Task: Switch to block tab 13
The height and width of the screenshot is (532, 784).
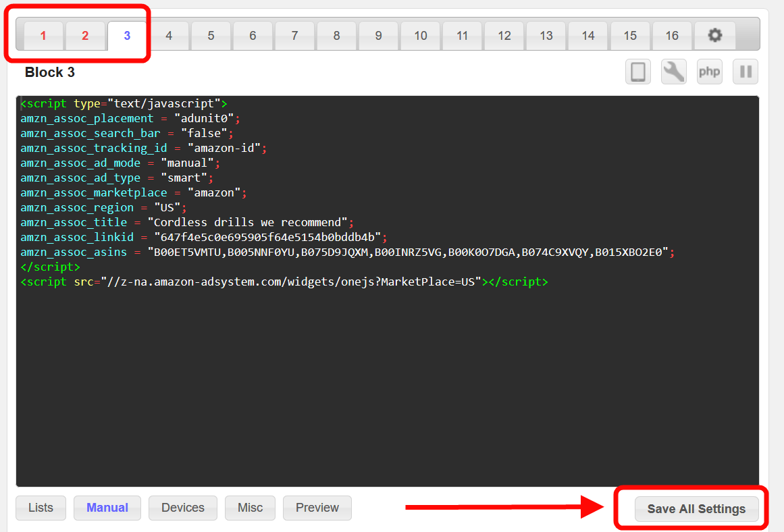Action: point(546,36)
